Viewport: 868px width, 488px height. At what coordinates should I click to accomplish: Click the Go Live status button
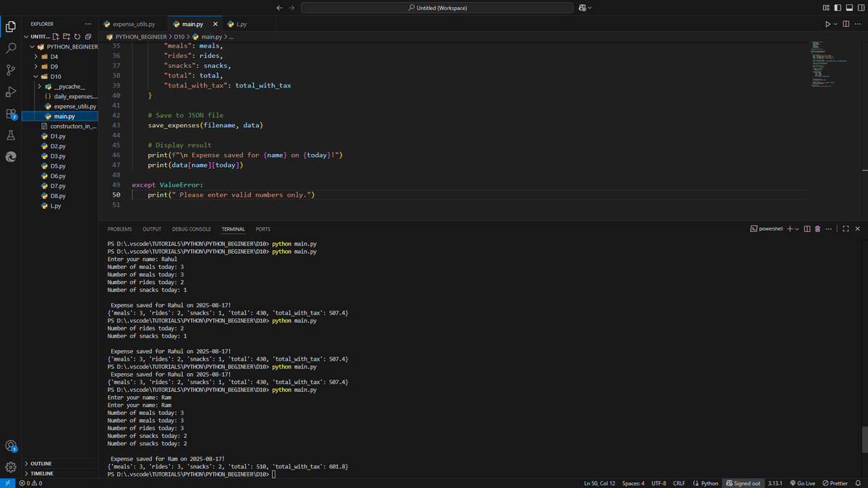pyautogui.click(x=802, y=483)
